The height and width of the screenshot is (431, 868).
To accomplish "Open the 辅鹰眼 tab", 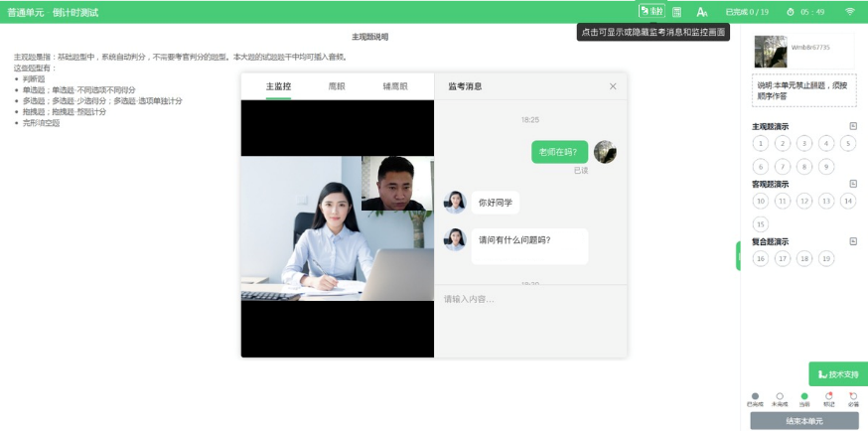I will (394, 86).
